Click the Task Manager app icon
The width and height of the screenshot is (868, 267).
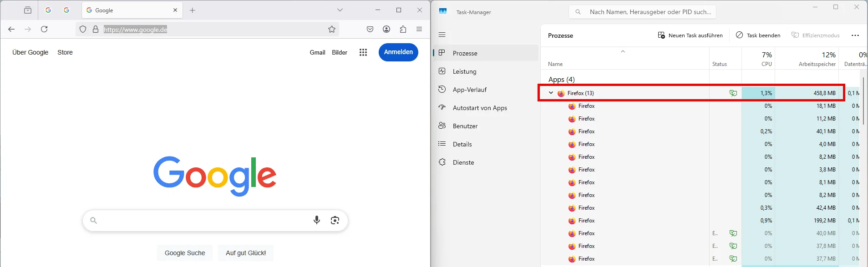(443, 11)
